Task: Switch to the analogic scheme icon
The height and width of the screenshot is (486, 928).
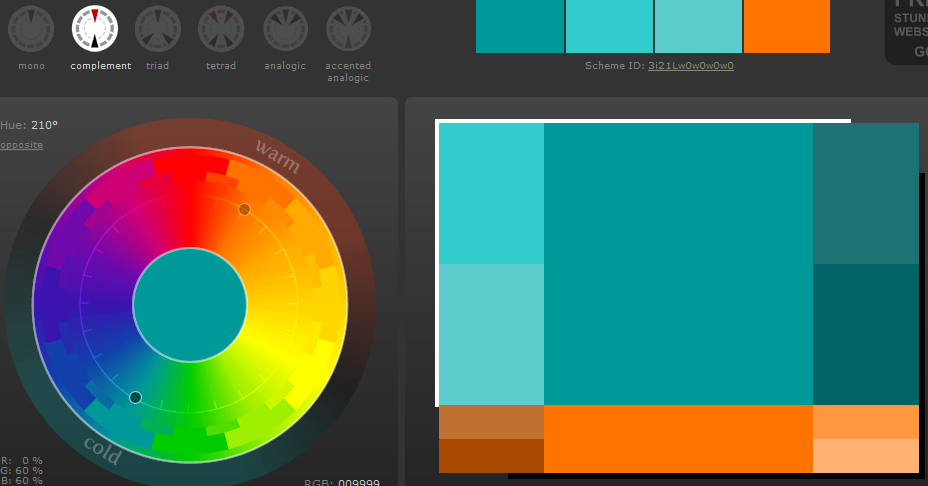Action: click(285, 30)
